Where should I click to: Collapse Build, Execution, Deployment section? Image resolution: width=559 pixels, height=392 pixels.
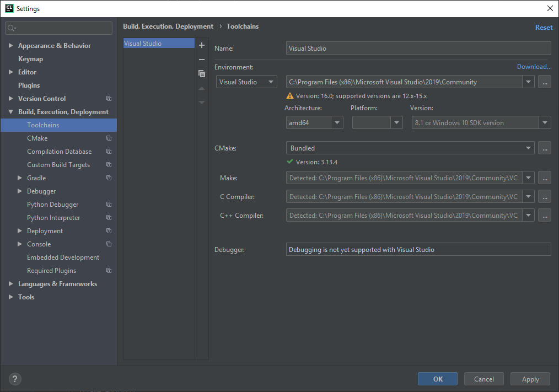(x=10, y=111)
